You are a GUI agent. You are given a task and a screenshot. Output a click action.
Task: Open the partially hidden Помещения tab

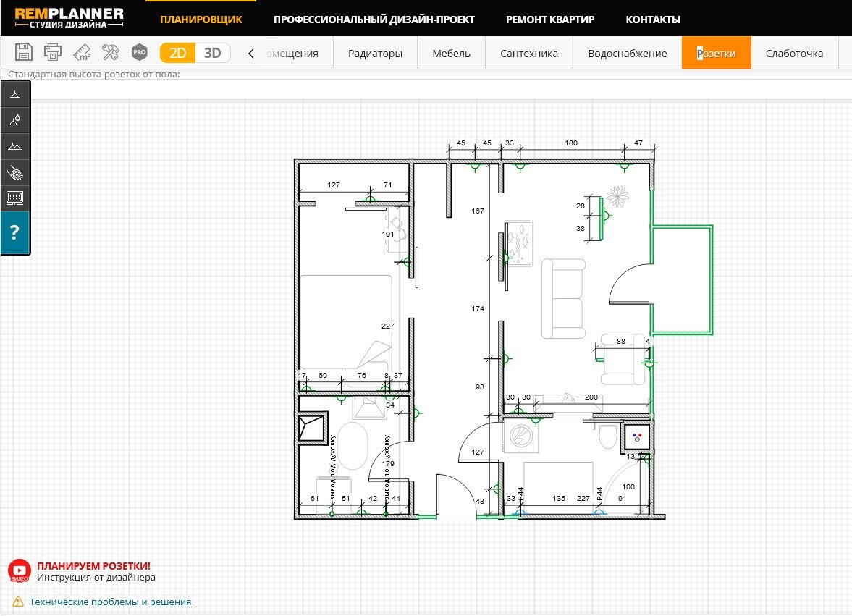tap(292, 54)
